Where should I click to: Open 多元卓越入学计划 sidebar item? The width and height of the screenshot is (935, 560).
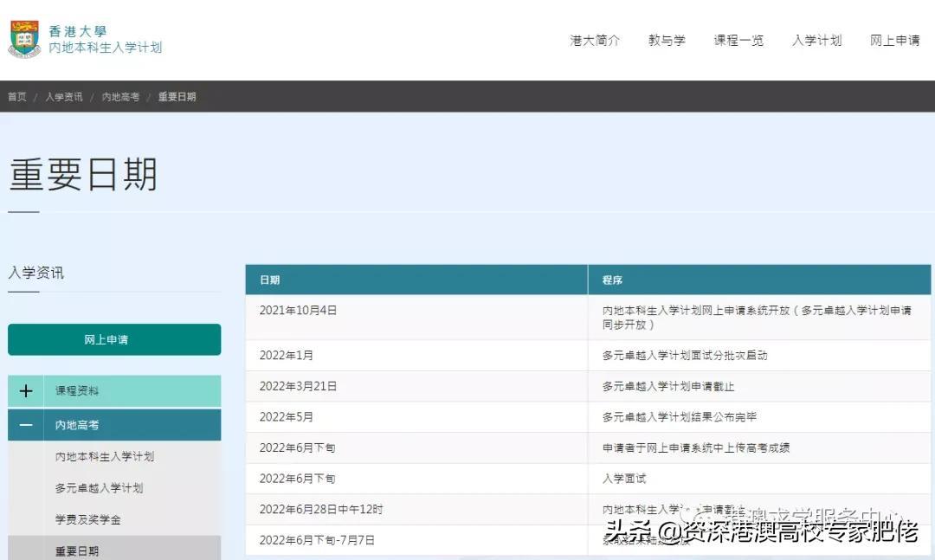(x=99, y=488)
